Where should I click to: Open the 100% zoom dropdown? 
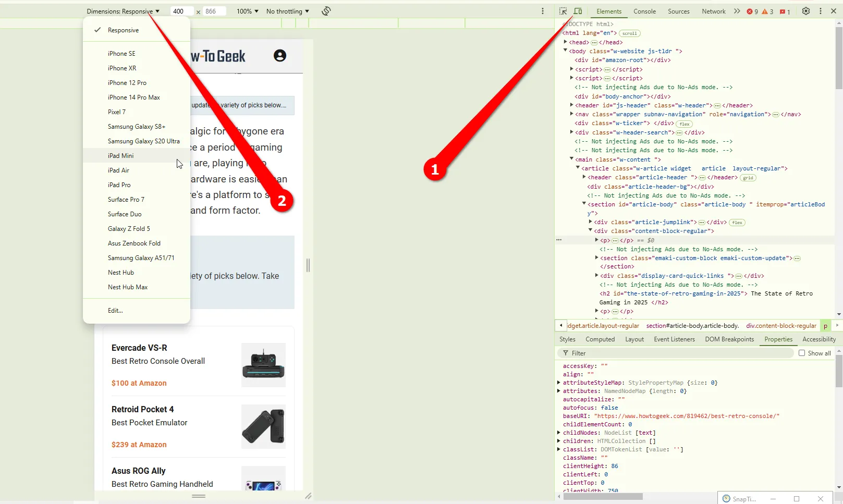[247, 11]
